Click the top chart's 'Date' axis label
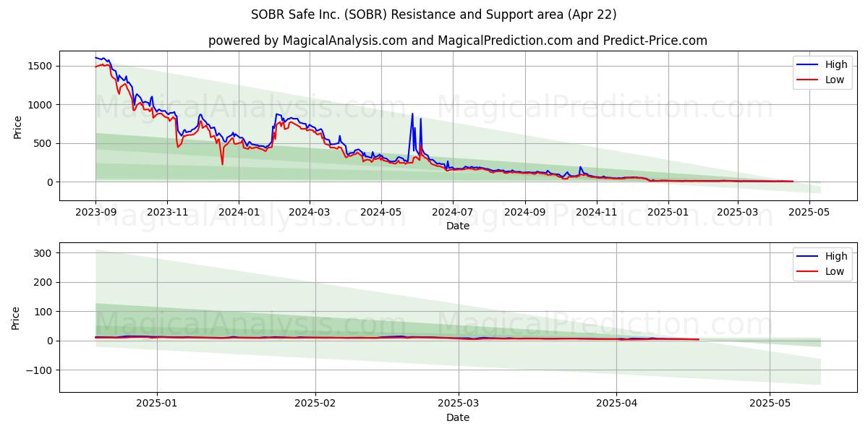This screenshot has height=434, width=868. 458,226
